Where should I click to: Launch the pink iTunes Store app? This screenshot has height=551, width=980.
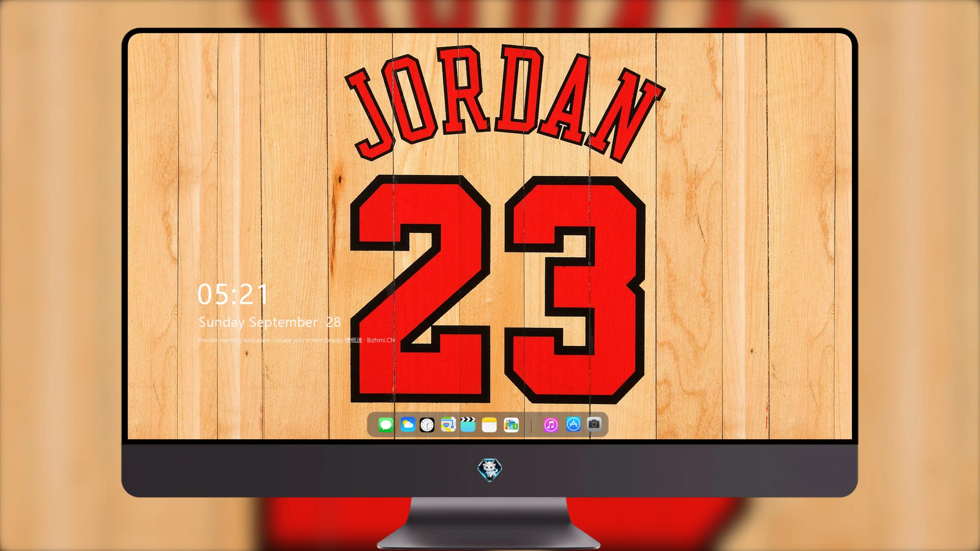[551, 425]
